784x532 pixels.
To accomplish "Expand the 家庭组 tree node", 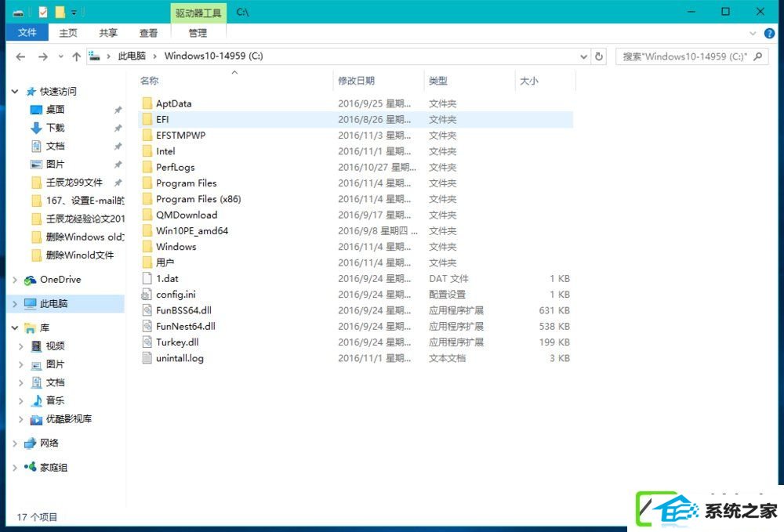I will tap(15, 468).
